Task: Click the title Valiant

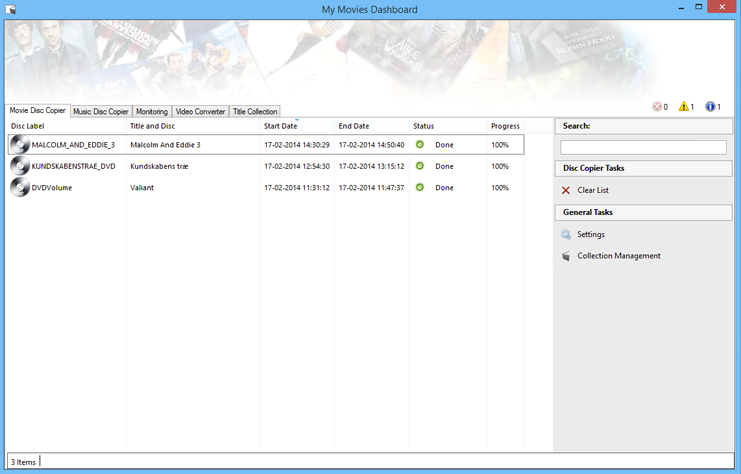Action: (x=142, y=188)
